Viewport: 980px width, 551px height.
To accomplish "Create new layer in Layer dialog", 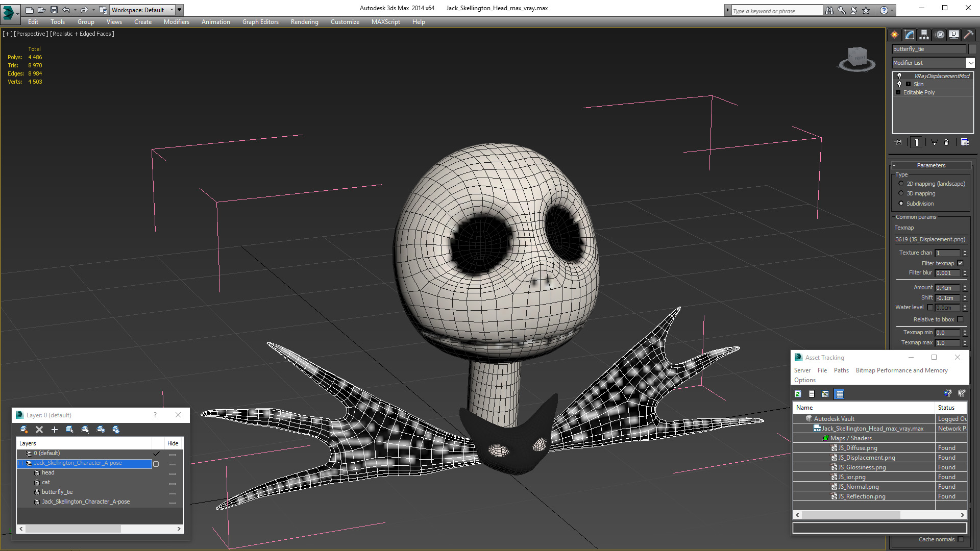I will click(24, 430).
